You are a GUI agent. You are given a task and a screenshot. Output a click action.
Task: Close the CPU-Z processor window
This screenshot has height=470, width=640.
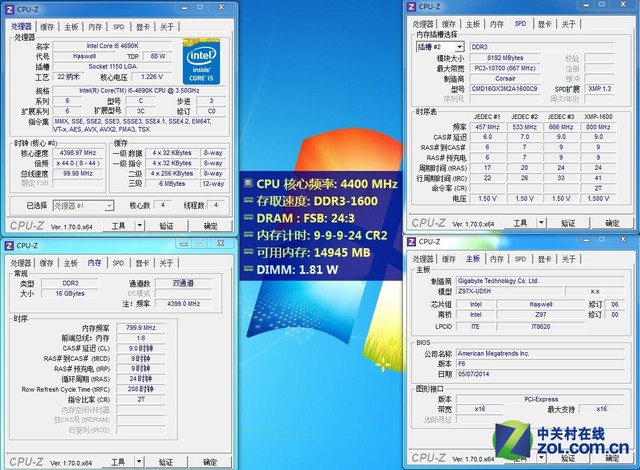point(221,7)
